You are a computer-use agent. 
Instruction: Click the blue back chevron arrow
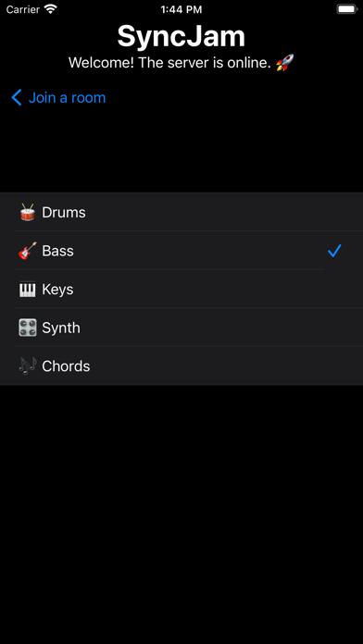click(17, 98)
